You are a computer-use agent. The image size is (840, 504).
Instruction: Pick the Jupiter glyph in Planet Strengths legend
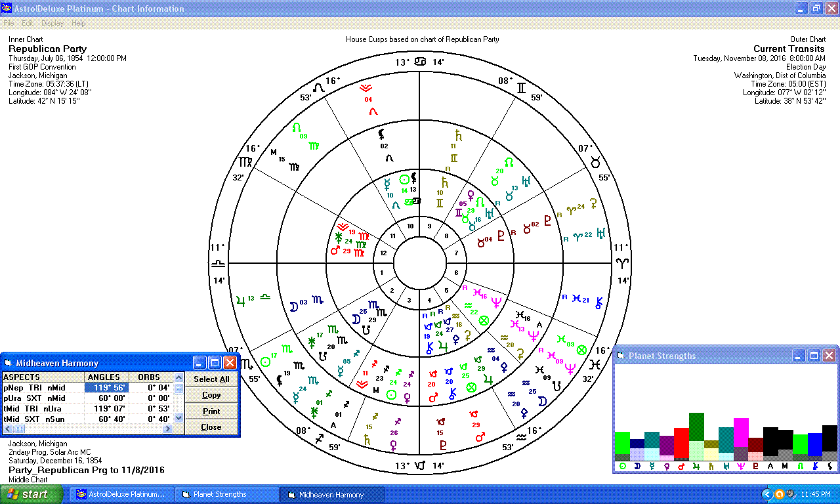[x=696, y=466]
